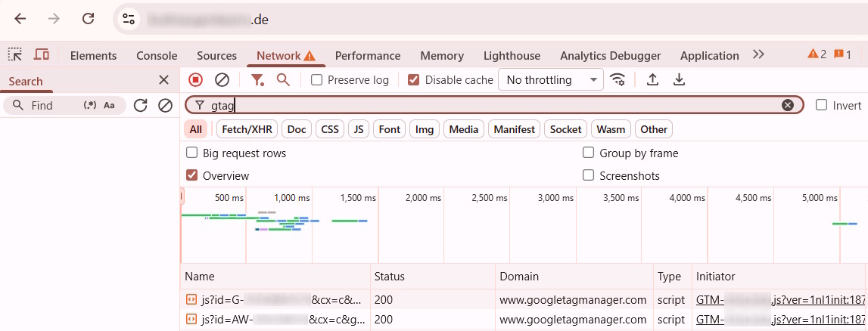
Task: Toggle the device toolbar icon
Action: (x=42, y=55)
